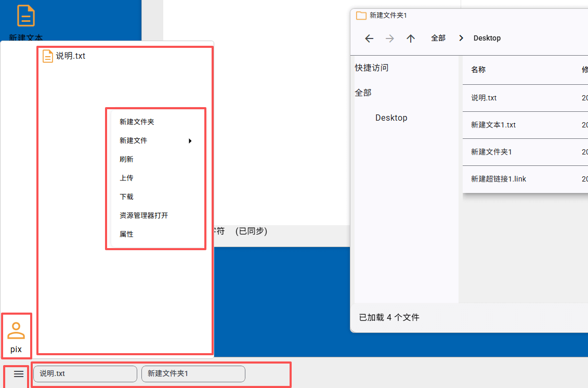Select 刷新 from the context menu
588x388 pixels.
point(126,159)
